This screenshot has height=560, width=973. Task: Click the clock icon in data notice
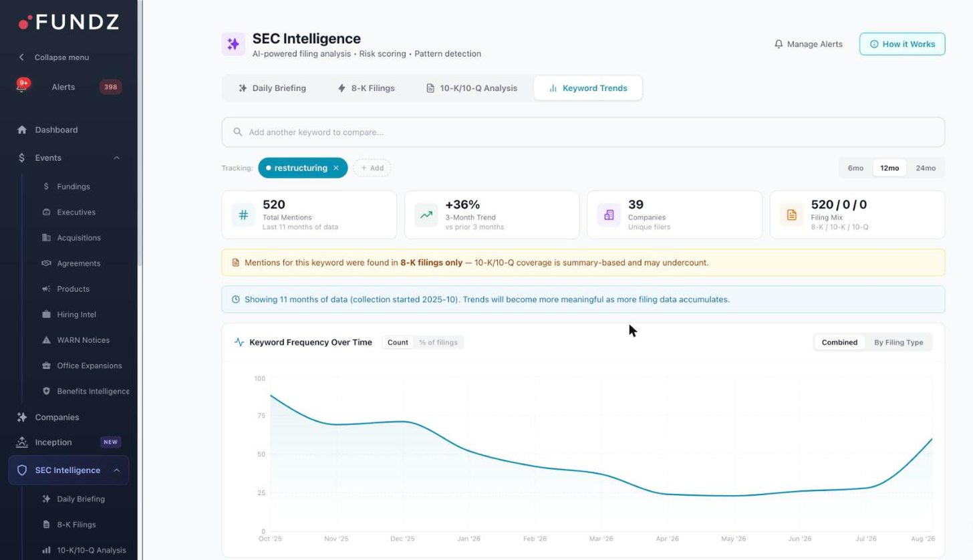(236, 299)
